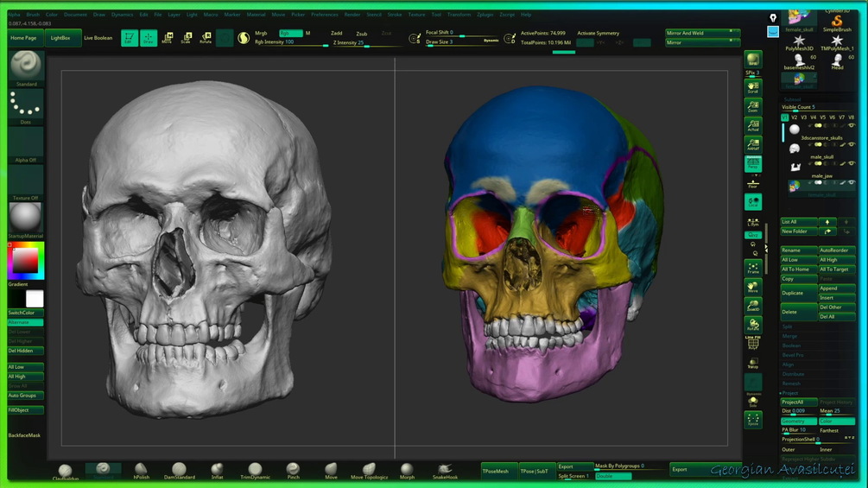The width and height of the screenshot is (868, 488).
Task: Click the Duplicate subtool button
Action: click(x=799, y=293)
